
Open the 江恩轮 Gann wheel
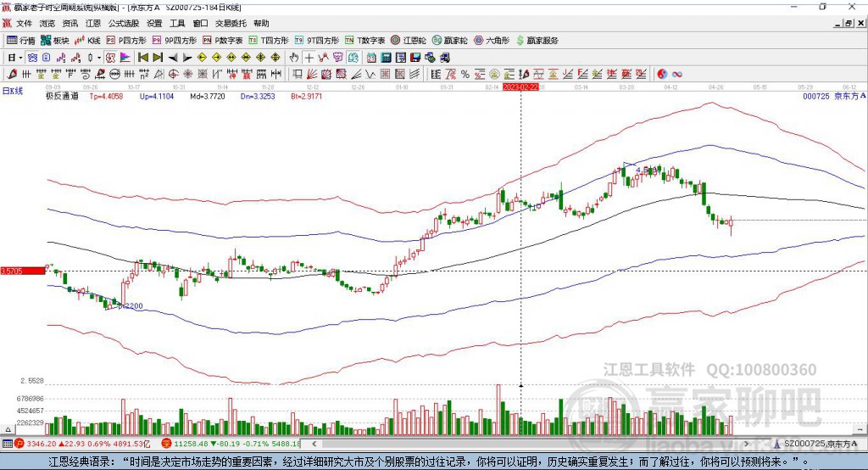pyautogui.click(x=409, y=41)
